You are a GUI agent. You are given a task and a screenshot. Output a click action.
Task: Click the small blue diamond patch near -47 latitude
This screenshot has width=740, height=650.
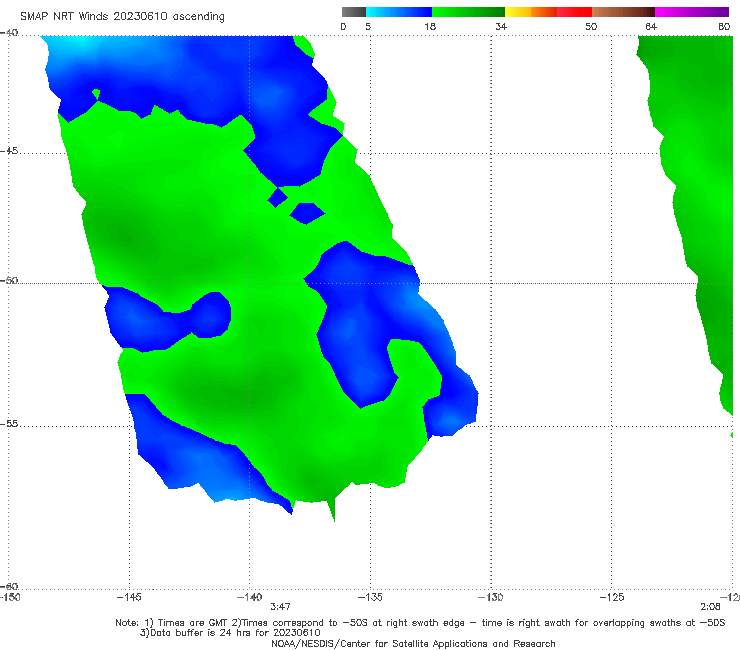(278, 197)
